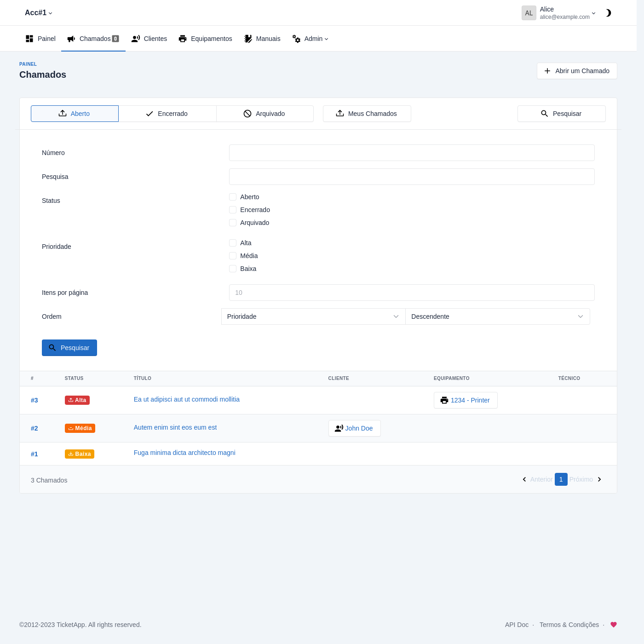Toggle the top Pesquisar search panel button
This screenshot has width=644, height=644.
point(562,114)
